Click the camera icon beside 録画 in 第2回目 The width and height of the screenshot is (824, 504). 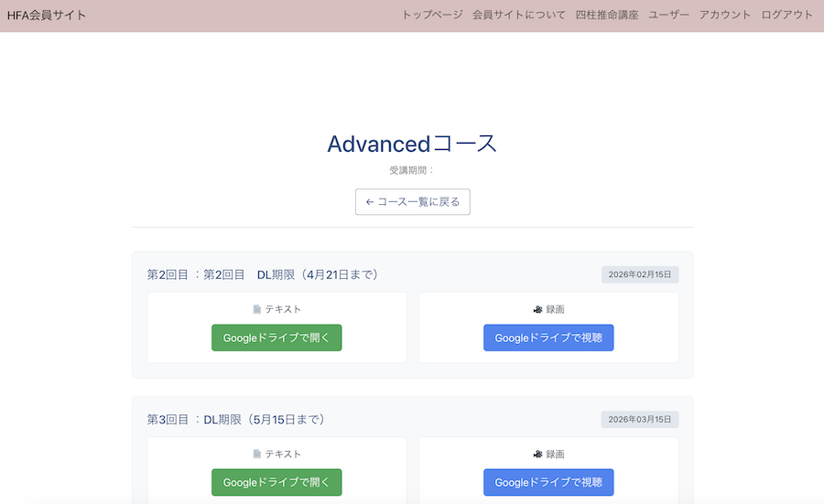537,310
